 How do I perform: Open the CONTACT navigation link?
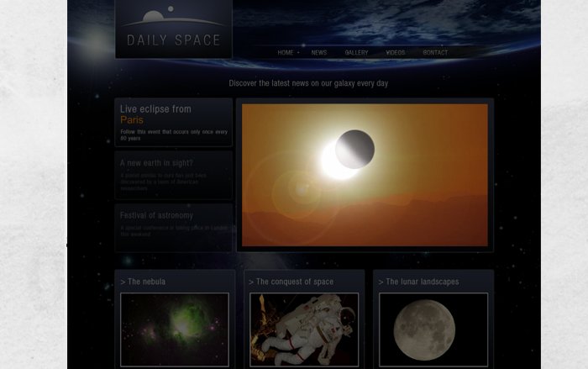[435, 53]
